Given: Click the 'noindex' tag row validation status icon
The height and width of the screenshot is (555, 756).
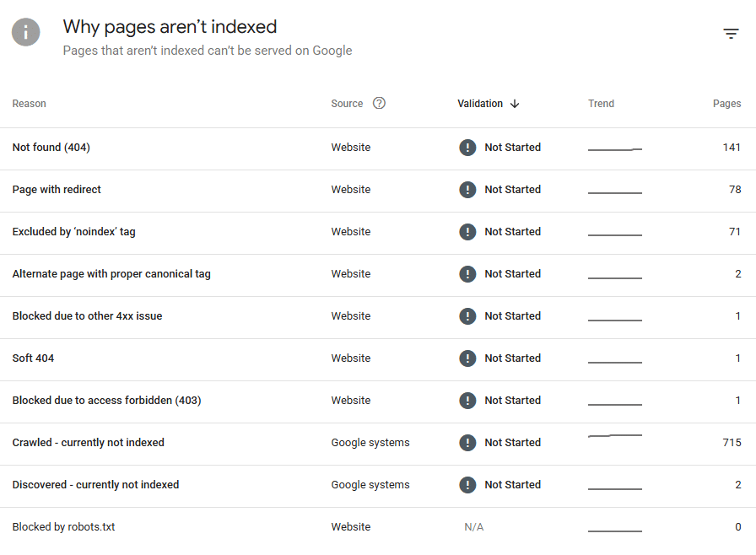Looking at the screenshot, I should tap(467, 232).
